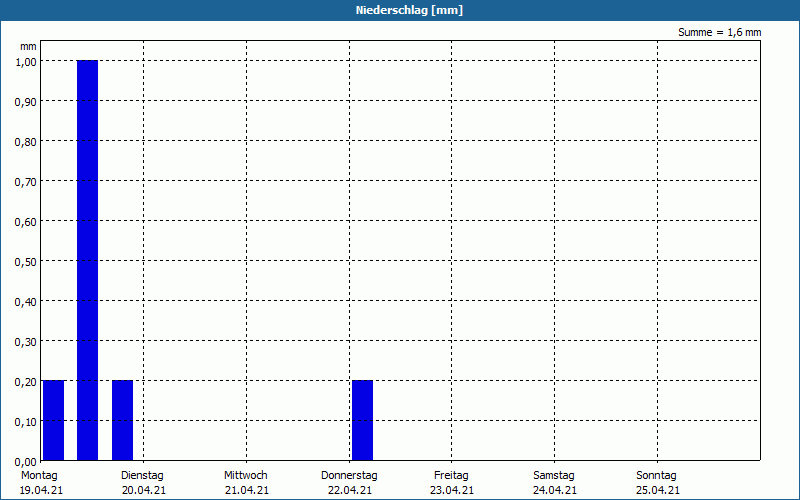Viewport: 800px width, 500px height.
Task: Click the 0,50 y-axis value
Action: (26, 262)
